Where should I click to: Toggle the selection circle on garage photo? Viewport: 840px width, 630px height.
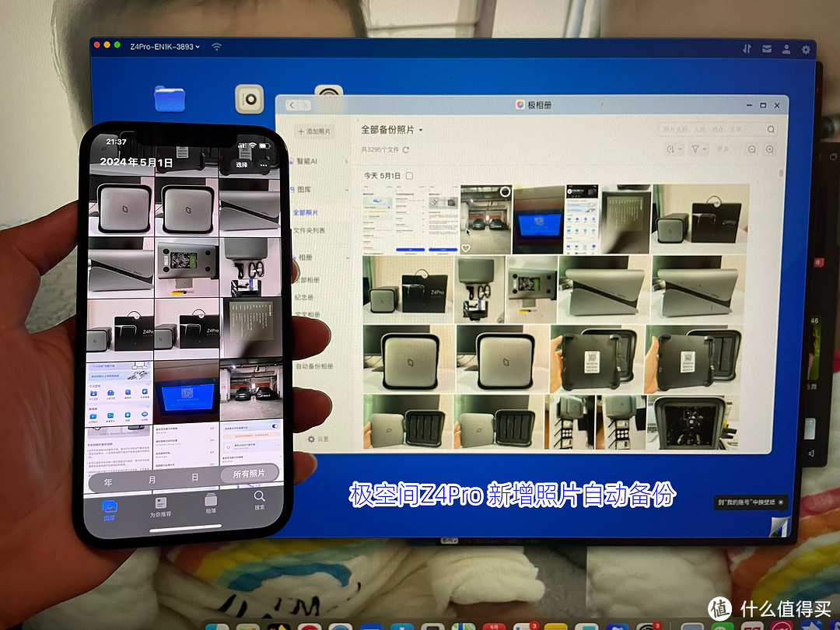coord(505,191)
